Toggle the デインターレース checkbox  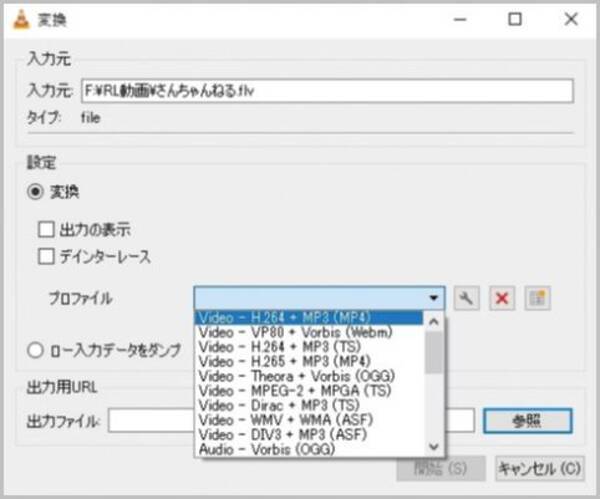46,257
